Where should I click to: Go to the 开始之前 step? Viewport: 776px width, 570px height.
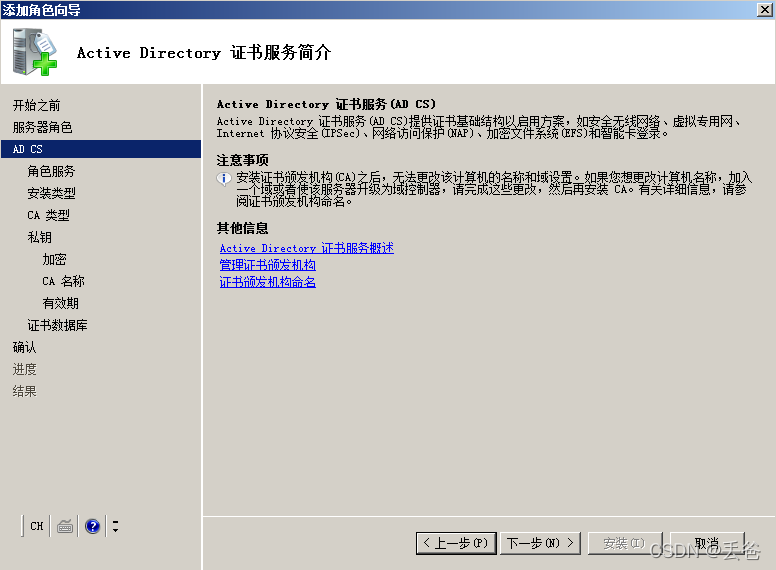click(36, 105)
